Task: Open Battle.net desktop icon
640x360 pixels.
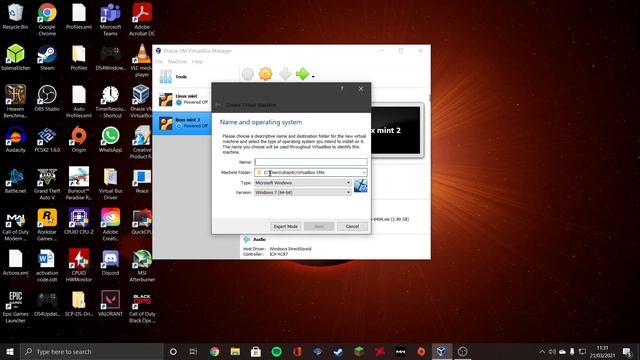Action: [16, 180]
